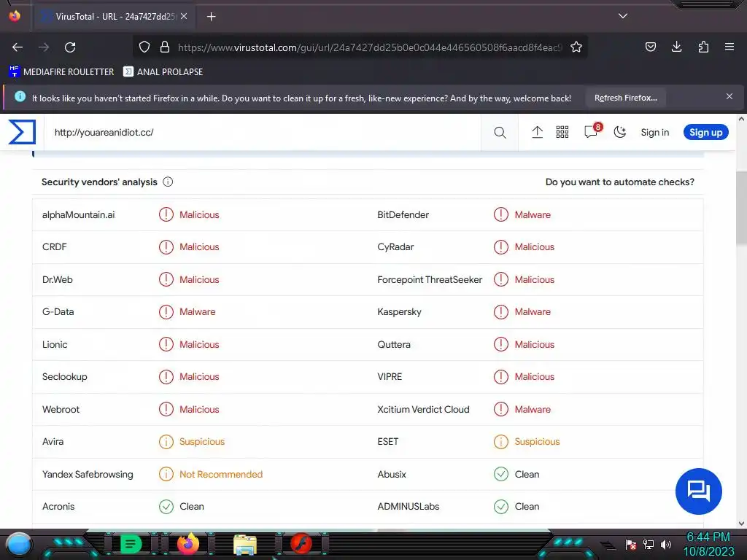Toggle dark mode moon icon

tap(619, 133)
